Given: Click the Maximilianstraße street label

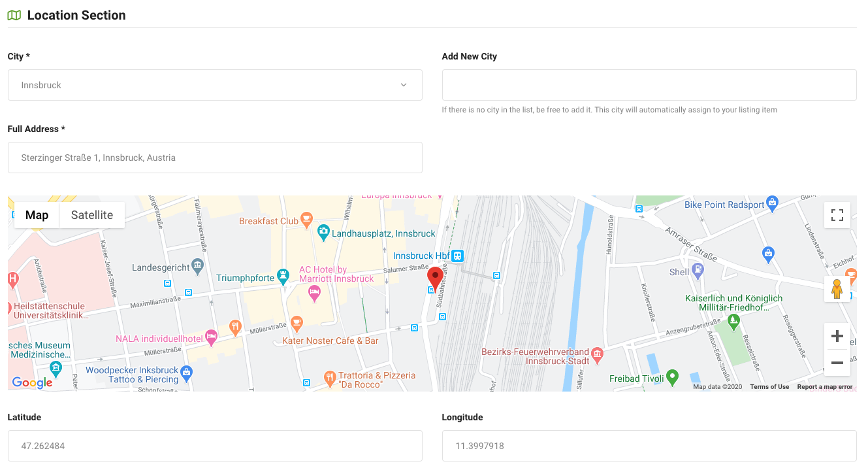Looking at the screenshot, I should click(x=155, y=303).
